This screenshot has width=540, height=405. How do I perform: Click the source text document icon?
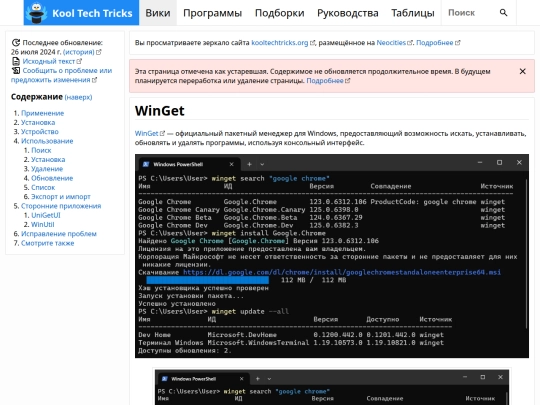pos(15,61)
